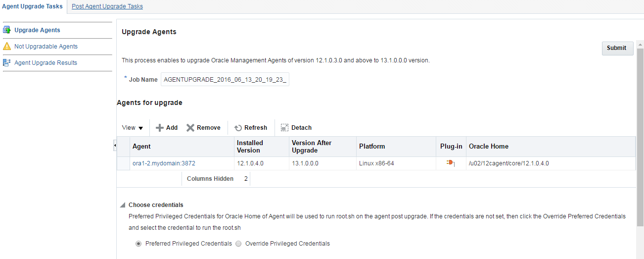Click the Not Upgradable Agents warning icon
644x259 pixels.
pos(7,47)
